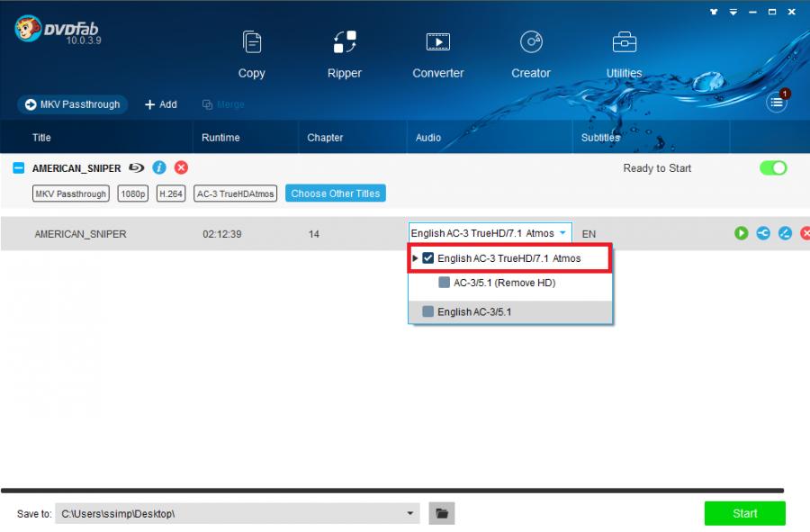The height and width of the screenshot is (532, 810).
Task: Click the green Start button
Action: coord(745,513)
